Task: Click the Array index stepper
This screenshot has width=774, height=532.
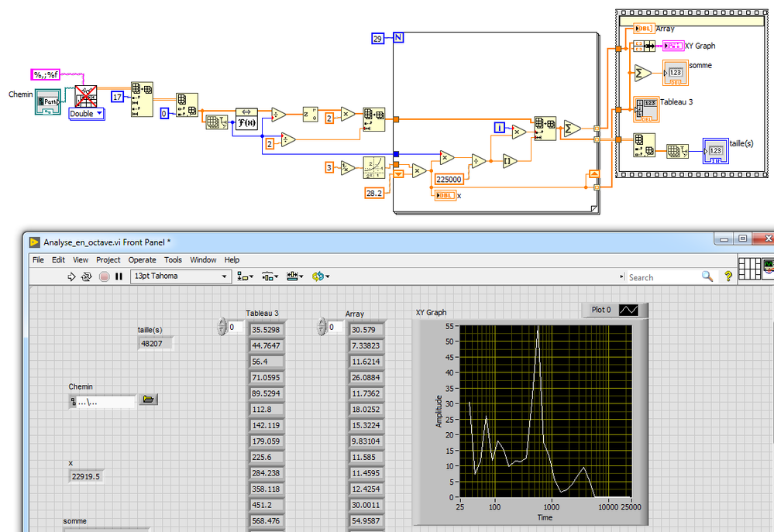Action: coord(322,327)
